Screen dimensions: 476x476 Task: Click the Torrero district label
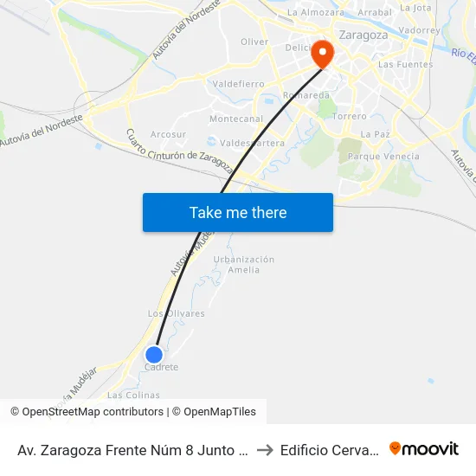click(x=350, y=116)
